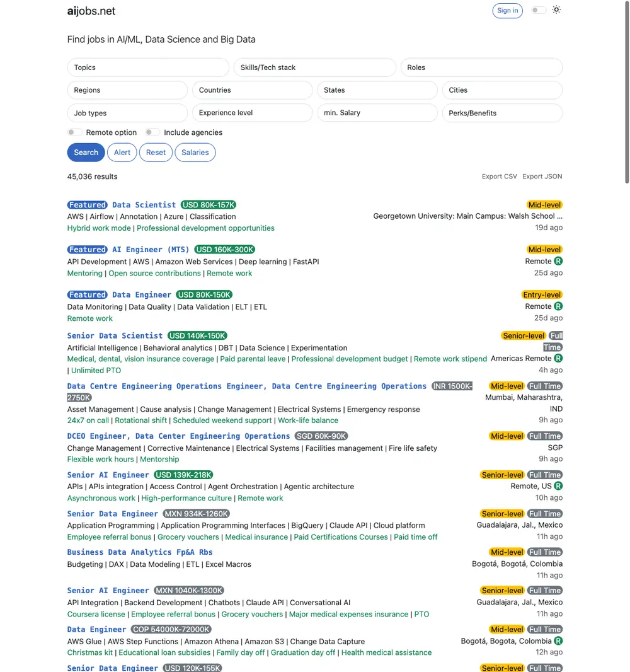Open the Senior Data Scientist listing
This screenshot has width=630, height=672.
115,335
